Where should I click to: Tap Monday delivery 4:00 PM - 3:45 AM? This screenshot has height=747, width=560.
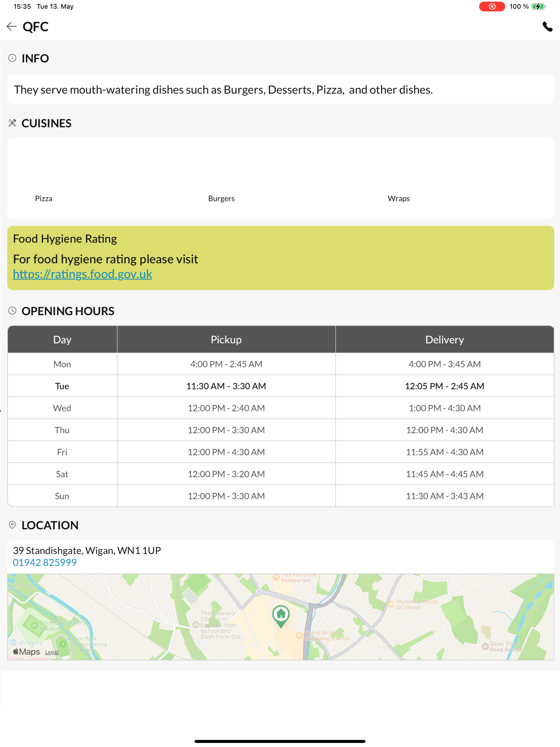point(445,364)
